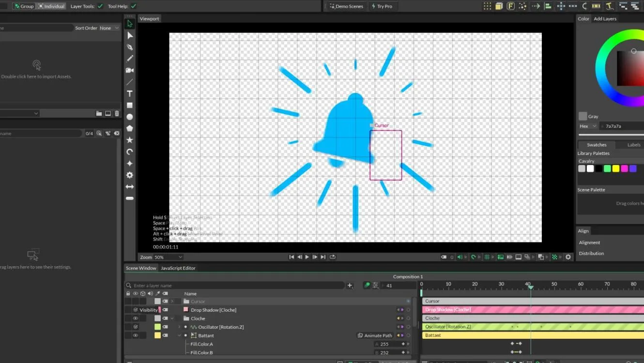644x363 pixels.
Task: Select the Swatches tab
Action: coord(597,145)
